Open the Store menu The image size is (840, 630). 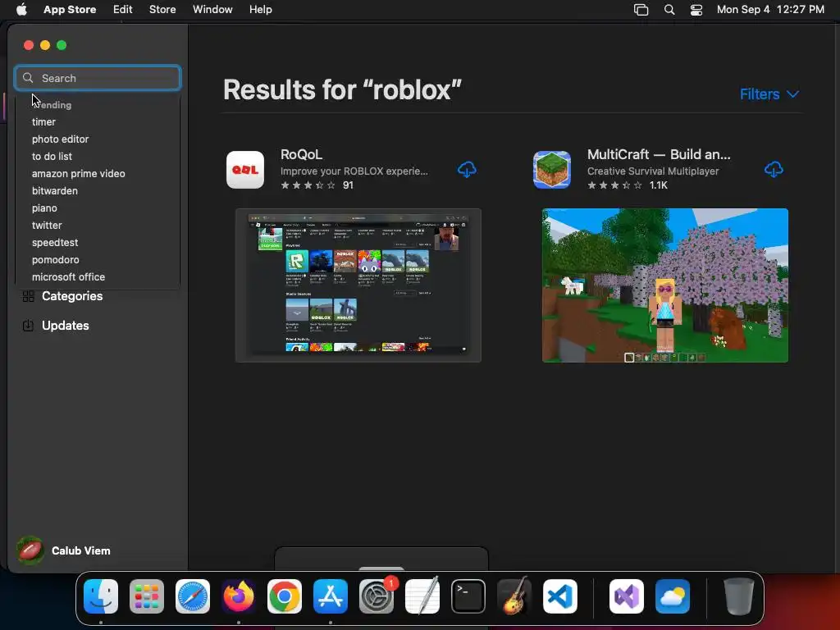click(162, 9)
